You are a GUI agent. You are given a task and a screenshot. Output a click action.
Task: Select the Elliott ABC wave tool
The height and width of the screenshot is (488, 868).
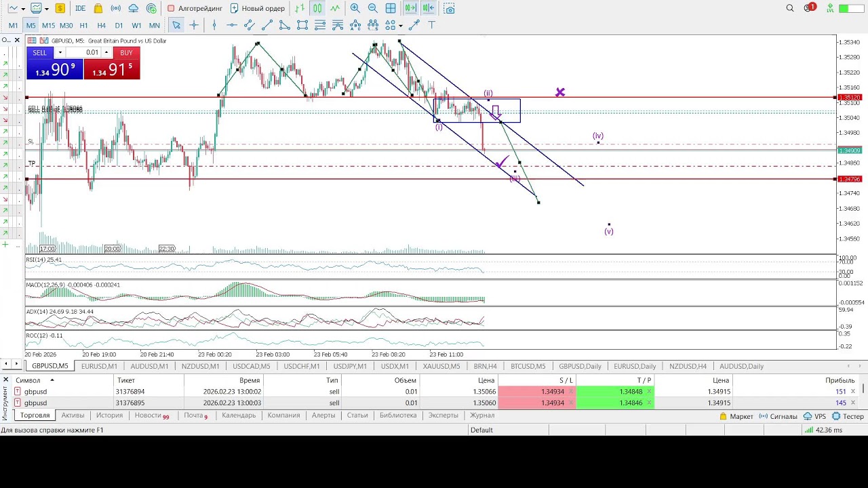click(355, 25)
